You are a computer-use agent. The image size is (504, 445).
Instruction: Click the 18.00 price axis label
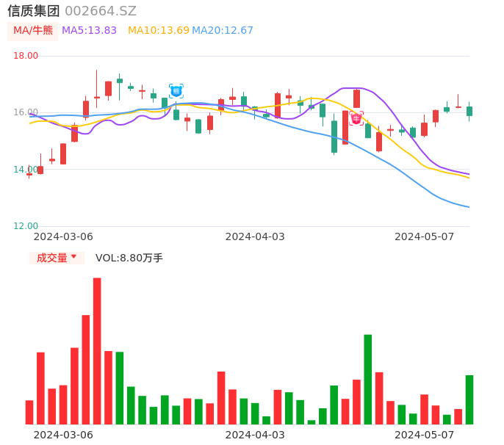(x=26, y=56)
